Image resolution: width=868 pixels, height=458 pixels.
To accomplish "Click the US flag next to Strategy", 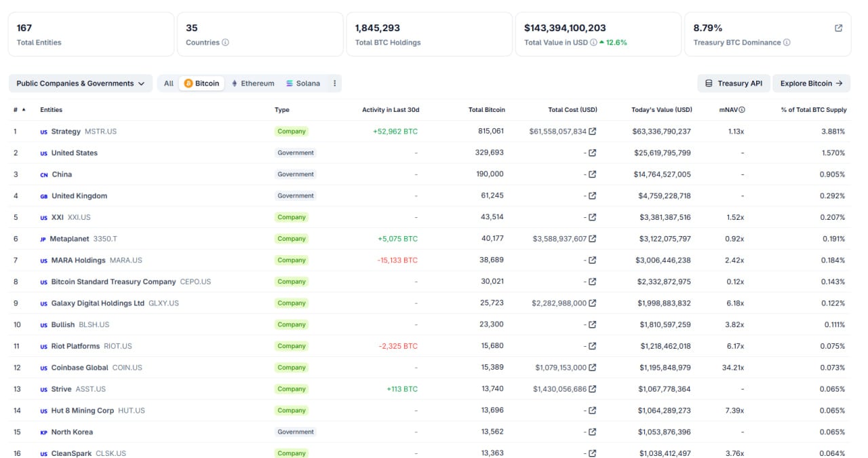I will pyautogui.click(x=43, y=132).
